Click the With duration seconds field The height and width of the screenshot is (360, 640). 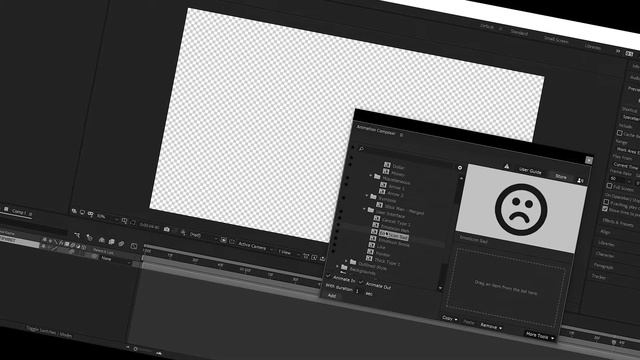tap(357, 291)
